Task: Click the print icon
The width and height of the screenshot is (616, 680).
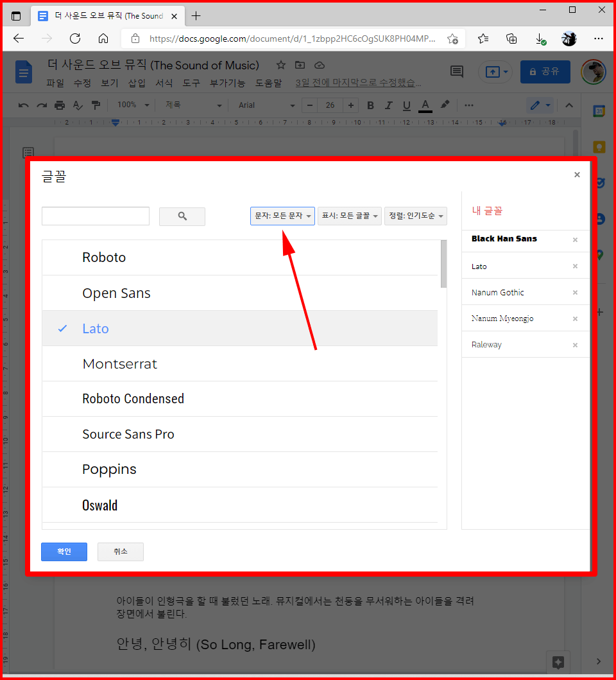Action: [60, 105]
